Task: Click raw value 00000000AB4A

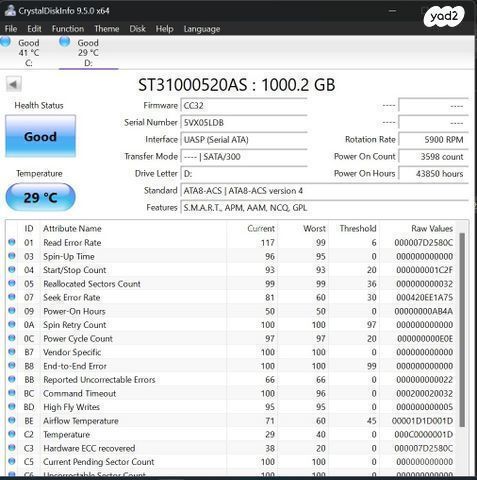Action: (x=424, y=311)
